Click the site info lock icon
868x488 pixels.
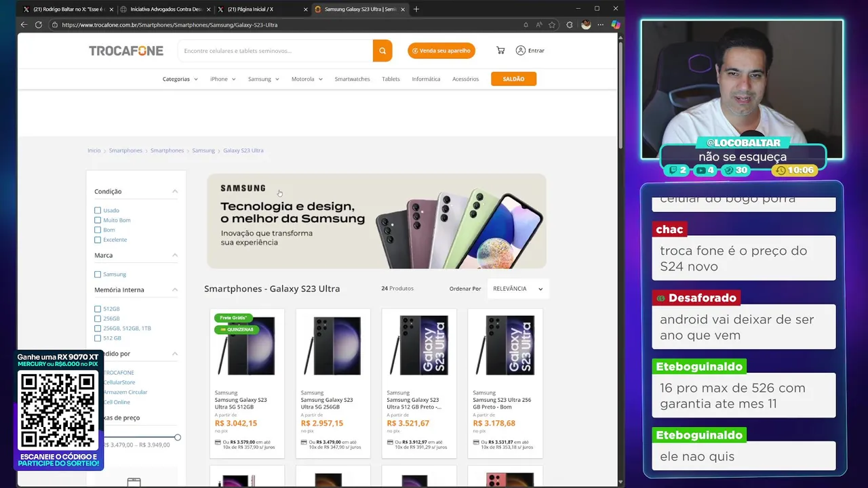[54, 24]
